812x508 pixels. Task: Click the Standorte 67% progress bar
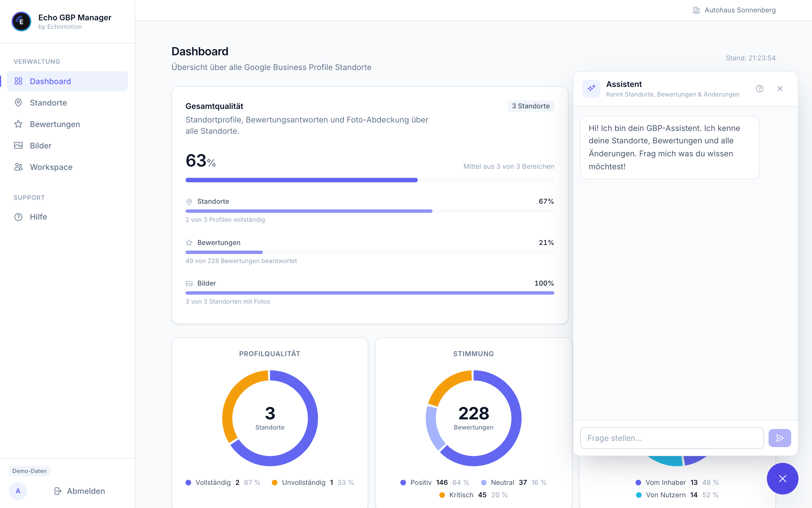coord(370,211)
